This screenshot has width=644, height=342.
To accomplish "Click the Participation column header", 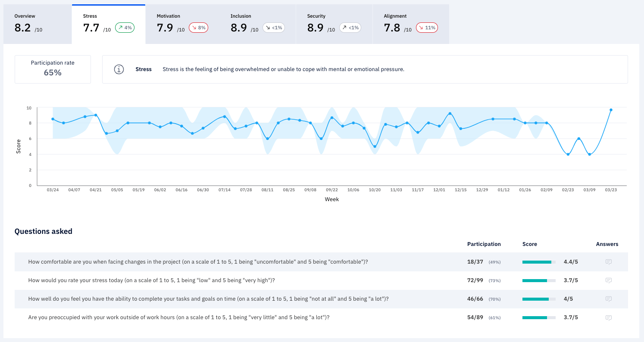I will (484, 244).
